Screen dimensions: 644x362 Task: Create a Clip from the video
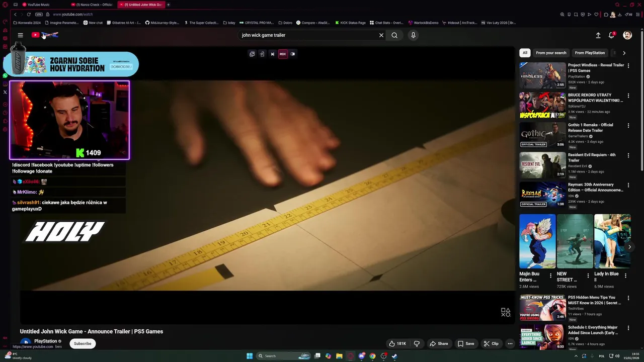click(x=491, y=344)
